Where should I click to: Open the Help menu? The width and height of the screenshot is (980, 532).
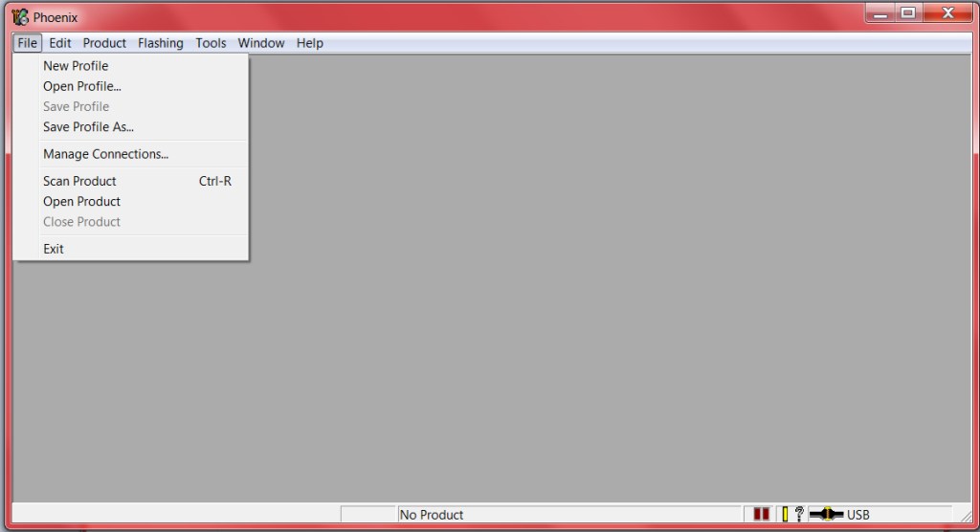pyautogui.click(x=309, y=43)
